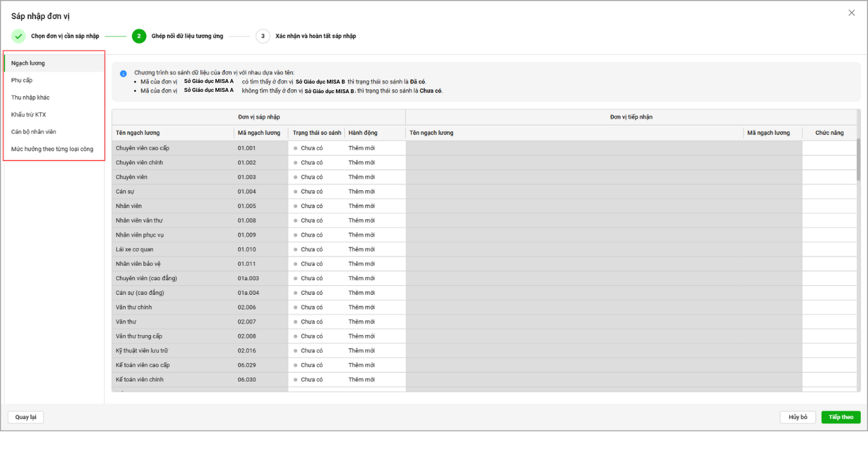The height and width of the screenshot is (460, 868).
Task: Click the Cán sự (cao đẳng) cell
Action: coord(173,293)
